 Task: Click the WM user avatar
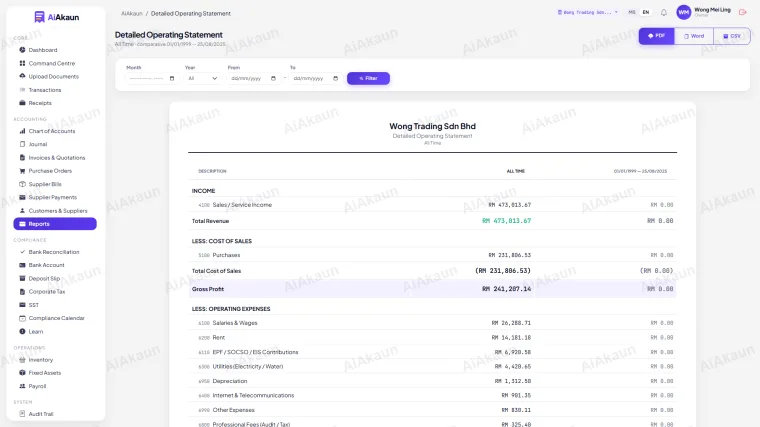683,13
